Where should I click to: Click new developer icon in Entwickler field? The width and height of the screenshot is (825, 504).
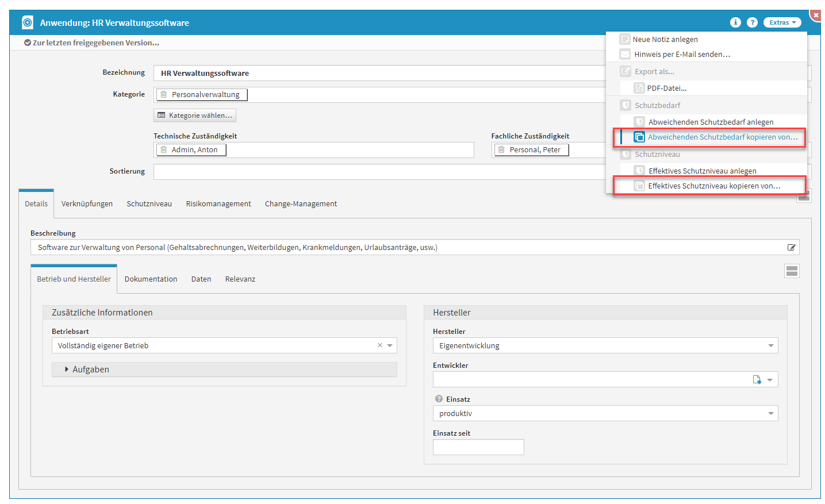point(757,380)
